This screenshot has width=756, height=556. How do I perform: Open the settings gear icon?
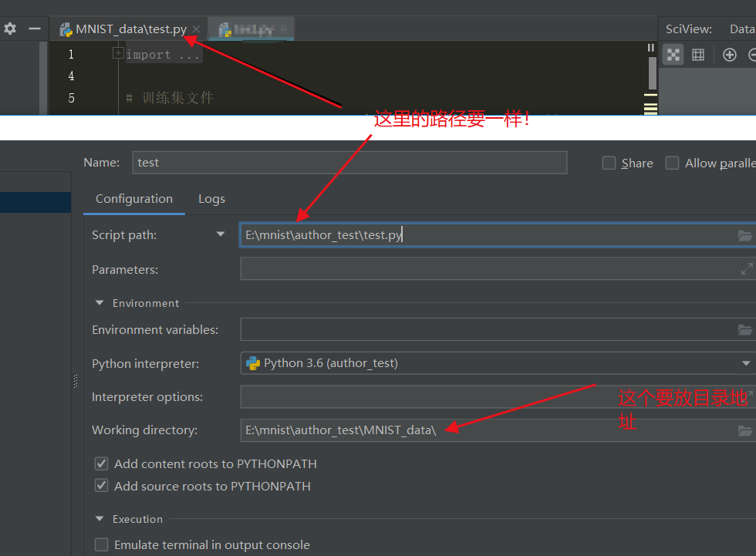coord(10,28)
